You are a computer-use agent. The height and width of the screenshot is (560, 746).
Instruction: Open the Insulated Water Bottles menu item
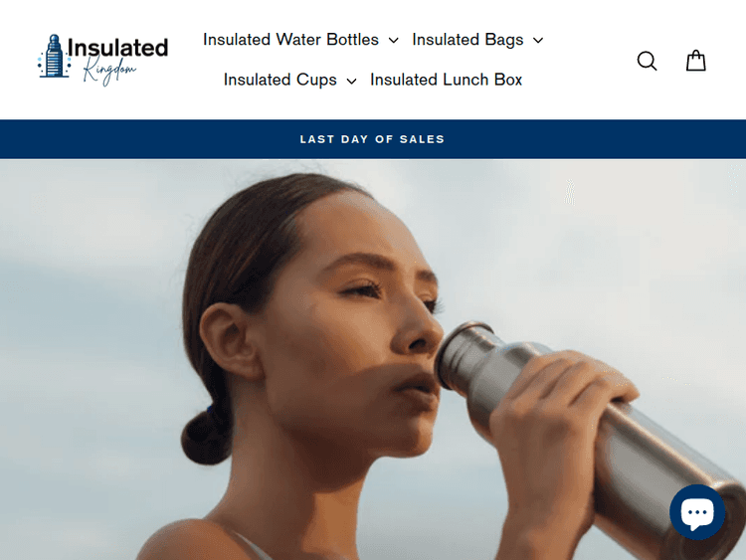(x=290, y=40)
